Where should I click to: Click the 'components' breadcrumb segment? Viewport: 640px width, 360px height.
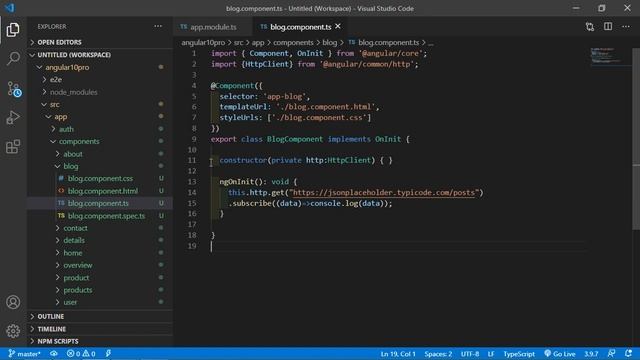click(x=293, y=42)
